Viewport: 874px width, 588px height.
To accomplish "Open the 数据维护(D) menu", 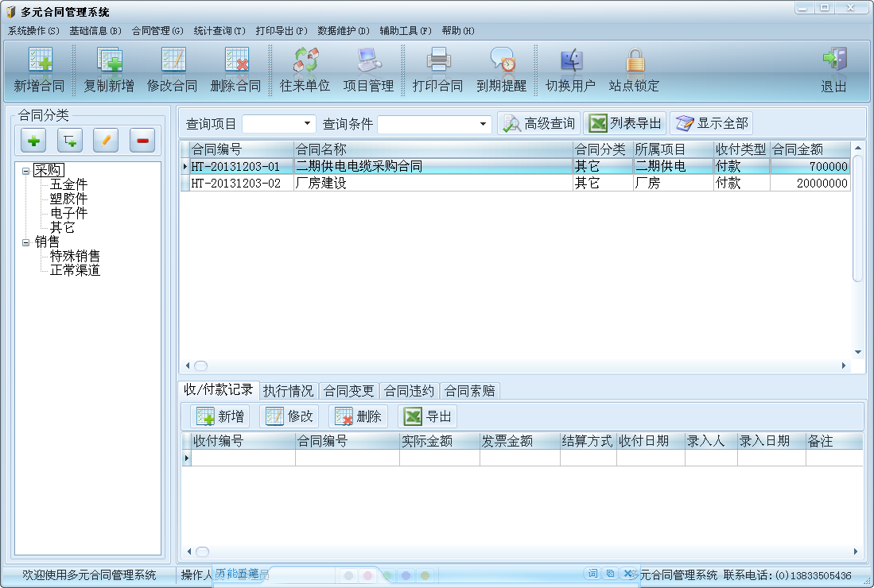I will (x=344, y=31).
